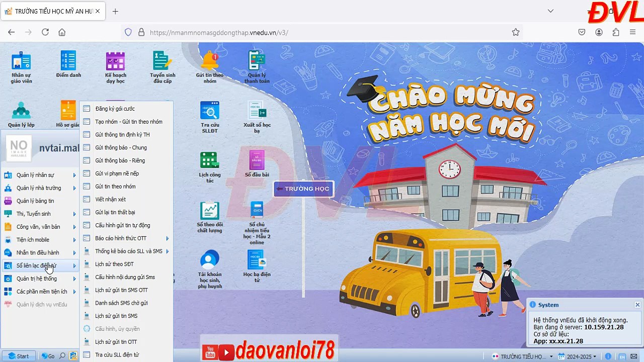Expand Các phần mềm tiện ích submenu
The height and width of the screenshot is (362, 644).
(x=40, y=292)
